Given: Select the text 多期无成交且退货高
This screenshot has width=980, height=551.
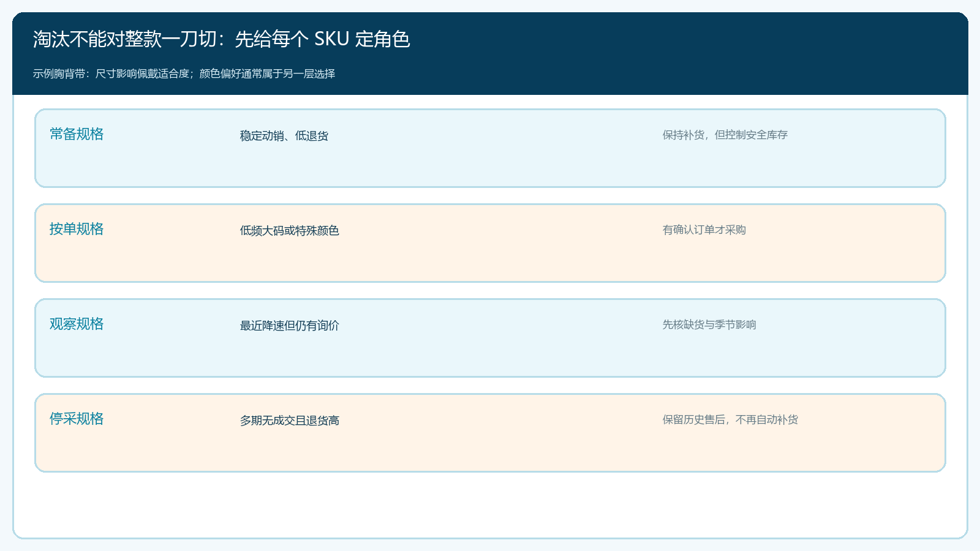Looking at the screenshot, I should click(x=290, y=421).
